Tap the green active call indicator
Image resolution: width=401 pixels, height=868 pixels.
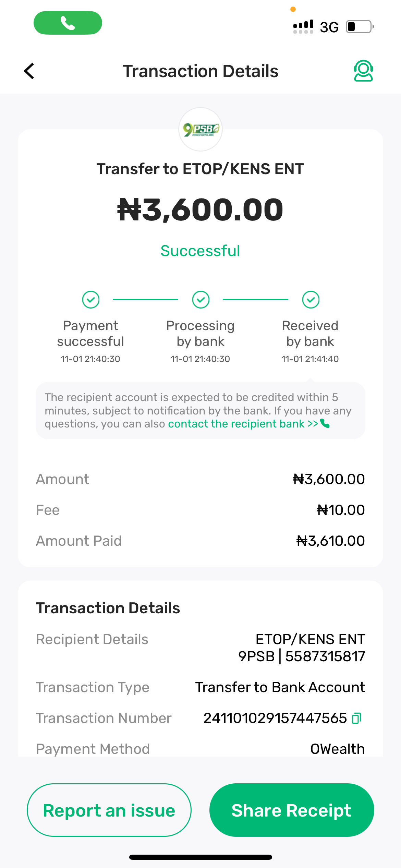68,23
